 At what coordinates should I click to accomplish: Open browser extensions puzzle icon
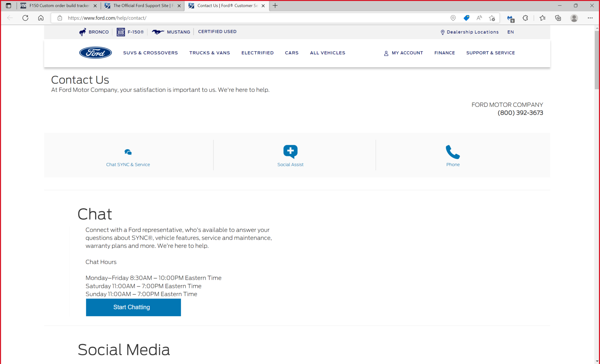coord(525,18)
